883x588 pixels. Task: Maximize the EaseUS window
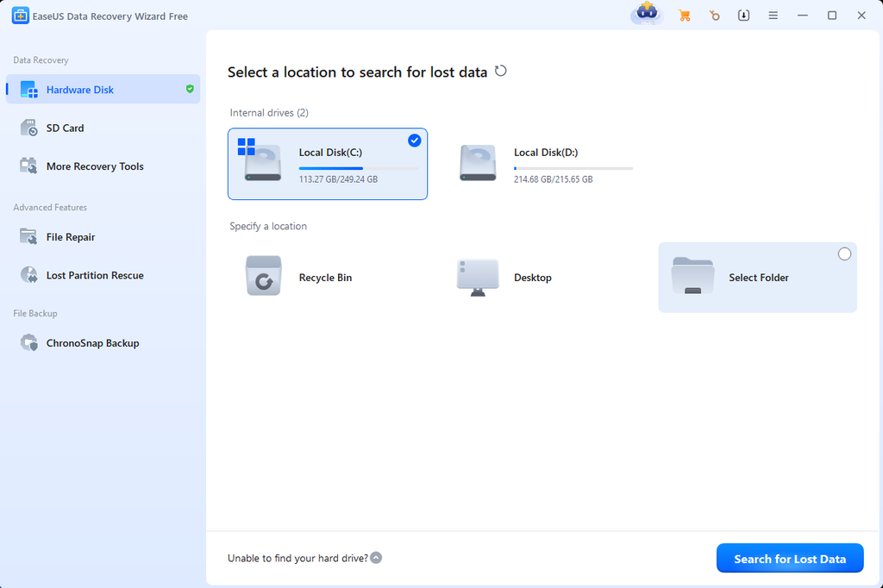[x=832, y=16]
